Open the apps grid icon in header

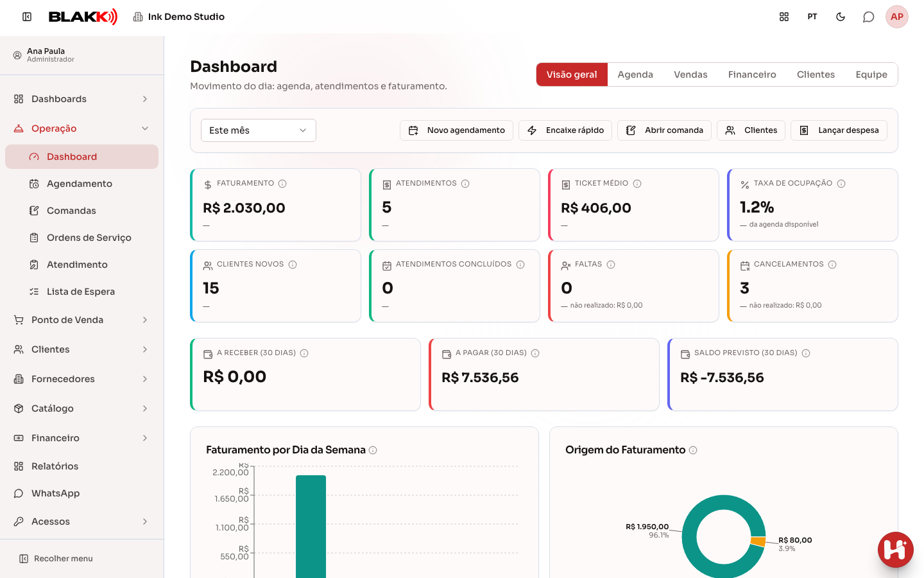coord(784,17)
